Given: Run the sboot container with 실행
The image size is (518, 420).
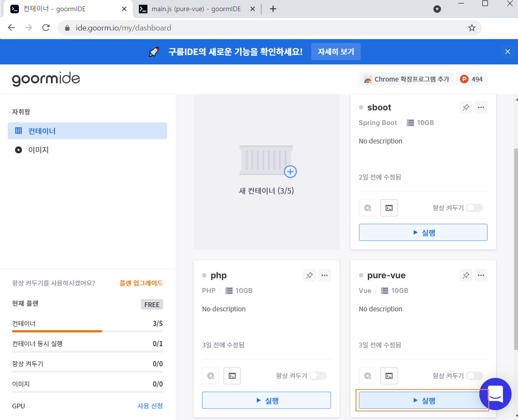Looking at the screenshot, I should coord(423,232).
